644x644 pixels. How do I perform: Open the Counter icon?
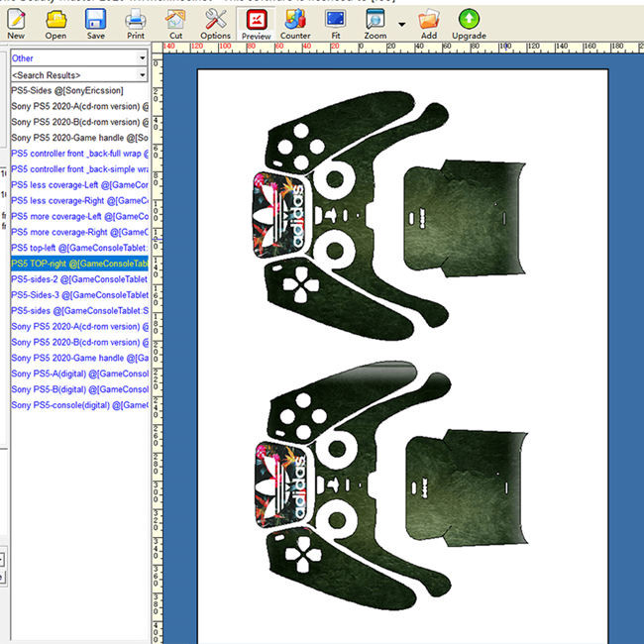point(295,19)
